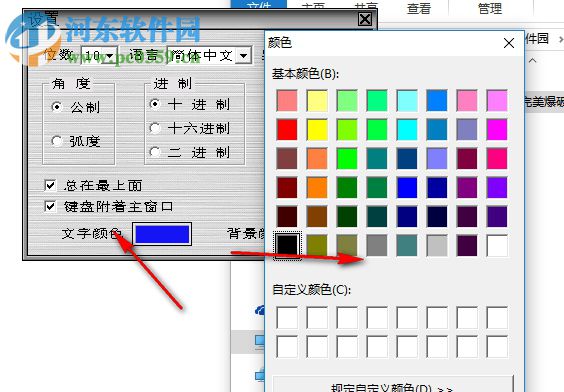This screenshot has width=564, height=392.
Task: Pick pale yellow swatch in first row
Action: click(317, 100)
